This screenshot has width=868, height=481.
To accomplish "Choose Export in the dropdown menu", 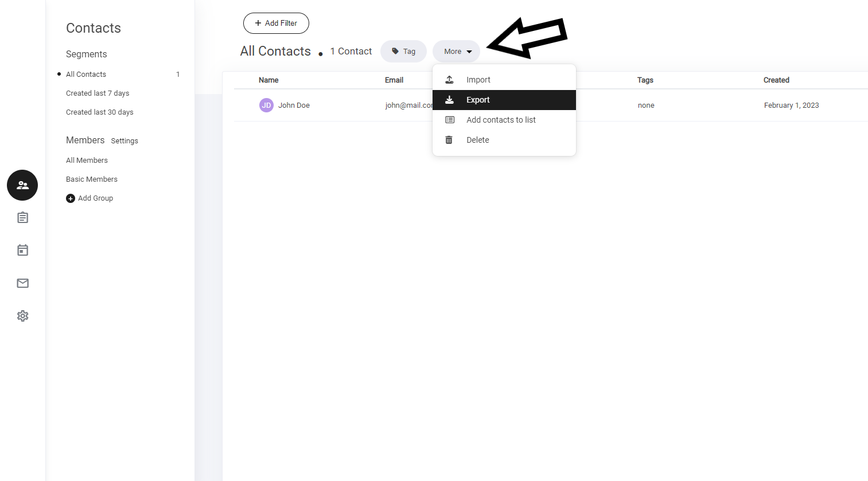I will click(478, 100).
